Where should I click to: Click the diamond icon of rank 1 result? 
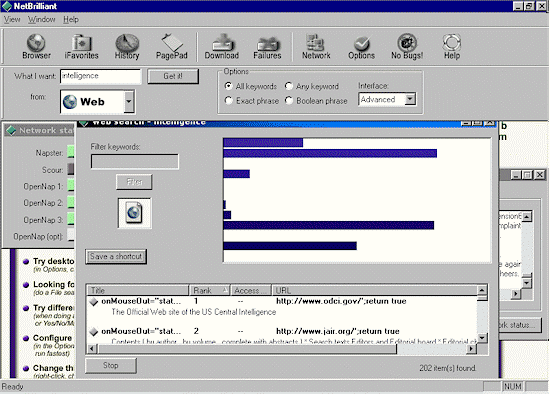pos(93,302)
